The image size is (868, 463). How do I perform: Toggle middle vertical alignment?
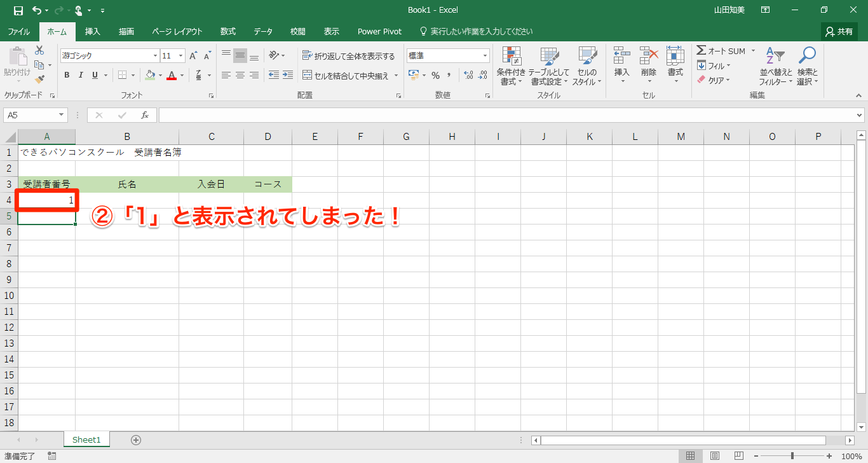tap(240, 56)
